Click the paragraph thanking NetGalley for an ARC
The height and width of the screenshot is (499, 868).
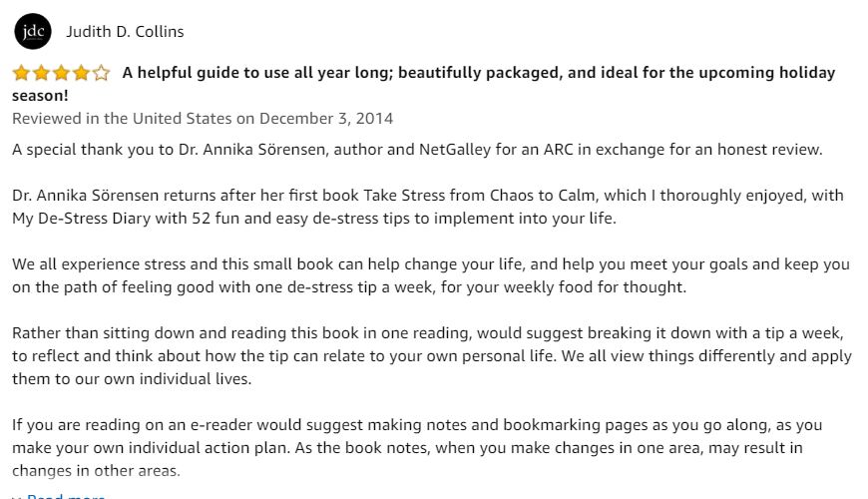(x=417, y=150)
